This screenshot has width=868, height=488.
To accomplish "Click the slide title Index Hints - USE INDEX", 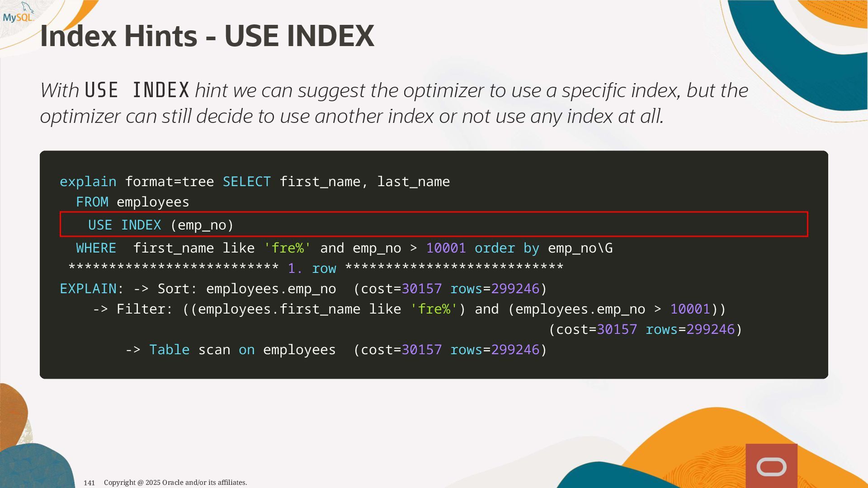I will coord(207,36).
